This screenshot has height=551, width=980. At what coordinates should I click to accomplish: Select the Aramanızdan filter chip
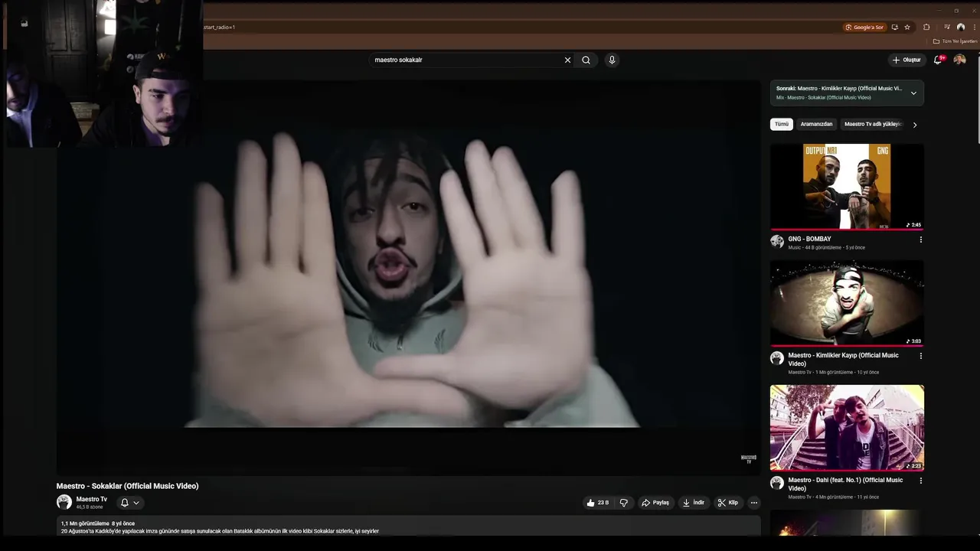816,124
